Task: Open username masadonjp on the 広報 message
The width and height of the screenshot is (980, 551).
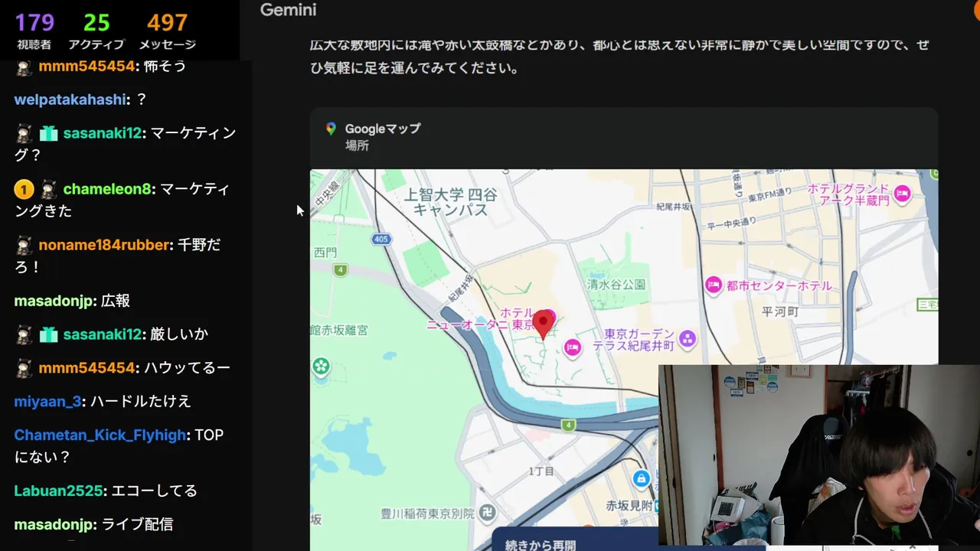Action: pyautogui.click(x=55, y=301)
